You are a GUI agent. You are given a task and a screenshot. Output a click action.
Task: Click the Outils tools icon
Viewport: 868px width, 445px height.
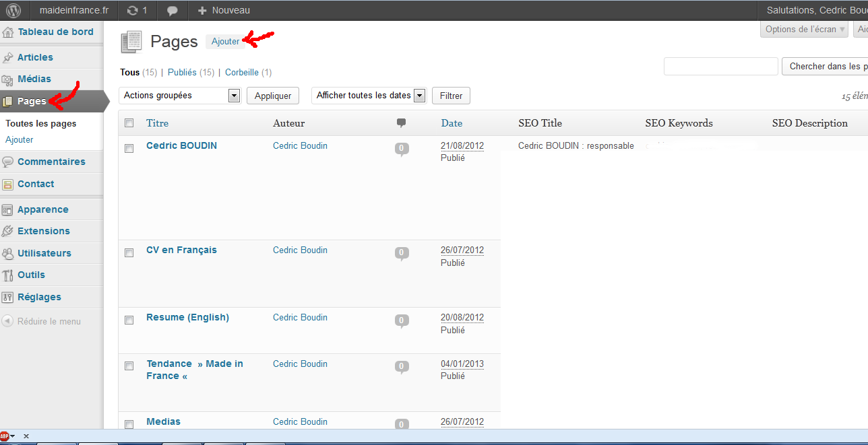[x=7, y=275]
